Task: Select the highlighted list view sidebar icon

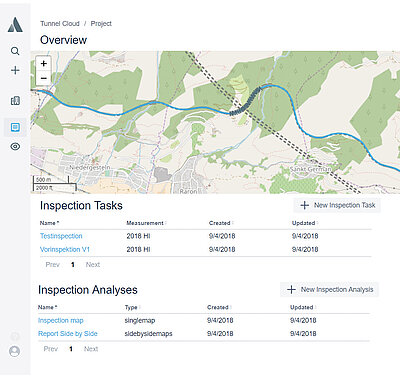Action: tap(15, 127)
